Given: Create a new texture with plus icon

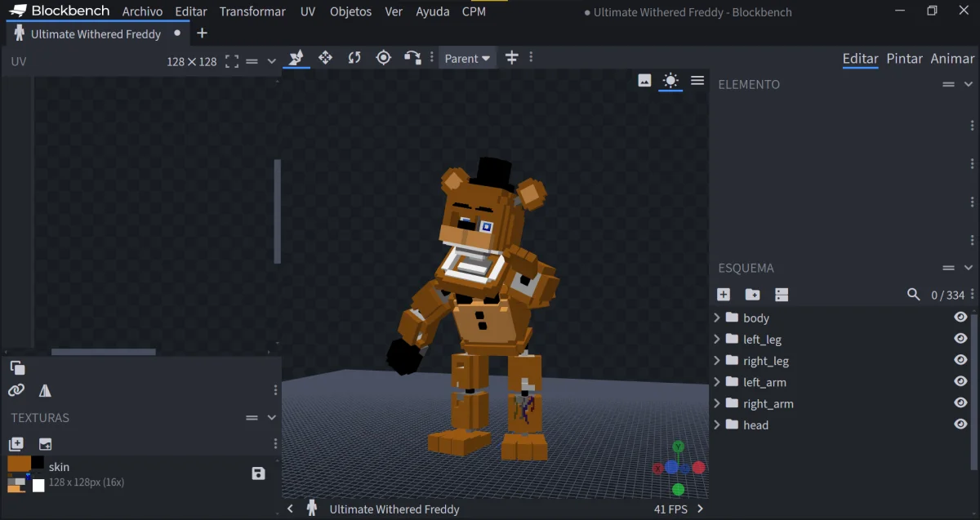Looking at the screenshot, I should [16, 444].
